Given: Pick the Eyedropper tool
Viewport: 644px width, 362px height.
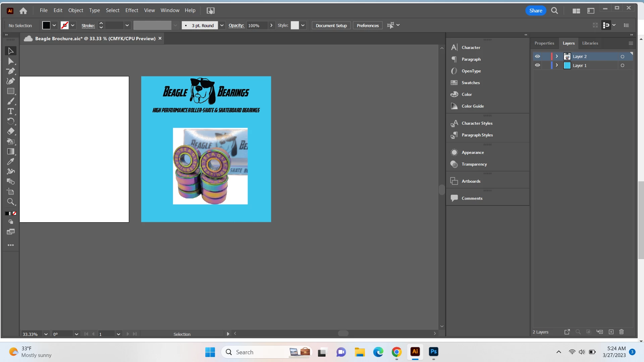Looking at the screenshot, I should (x=11, y=162).
